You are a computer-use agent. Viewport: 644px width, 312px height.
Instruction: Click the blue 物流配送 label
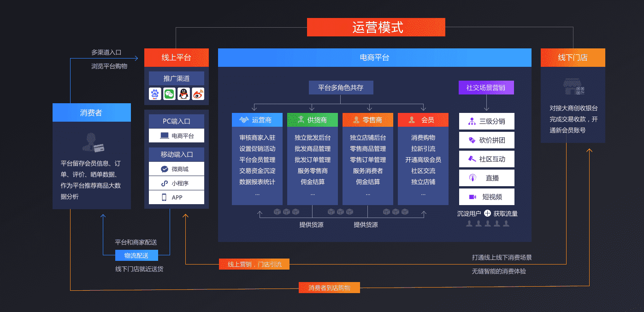pos(136,255)
